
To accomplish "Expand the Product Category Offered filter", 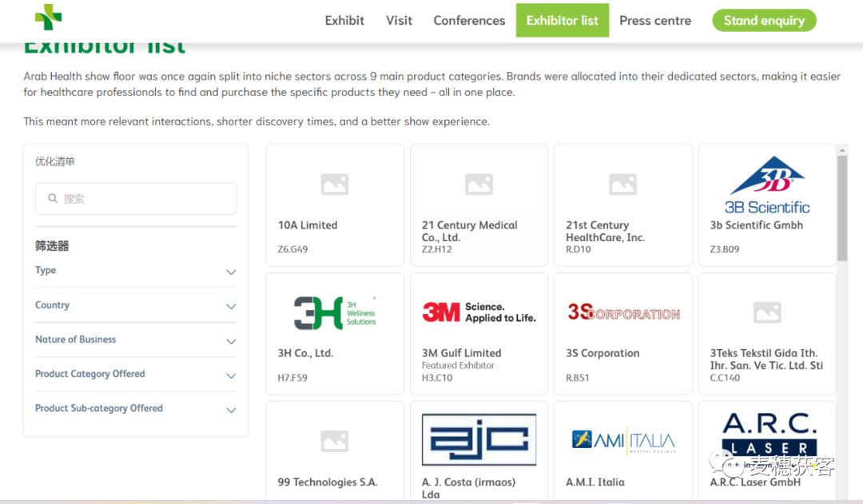I will point(136,374).
